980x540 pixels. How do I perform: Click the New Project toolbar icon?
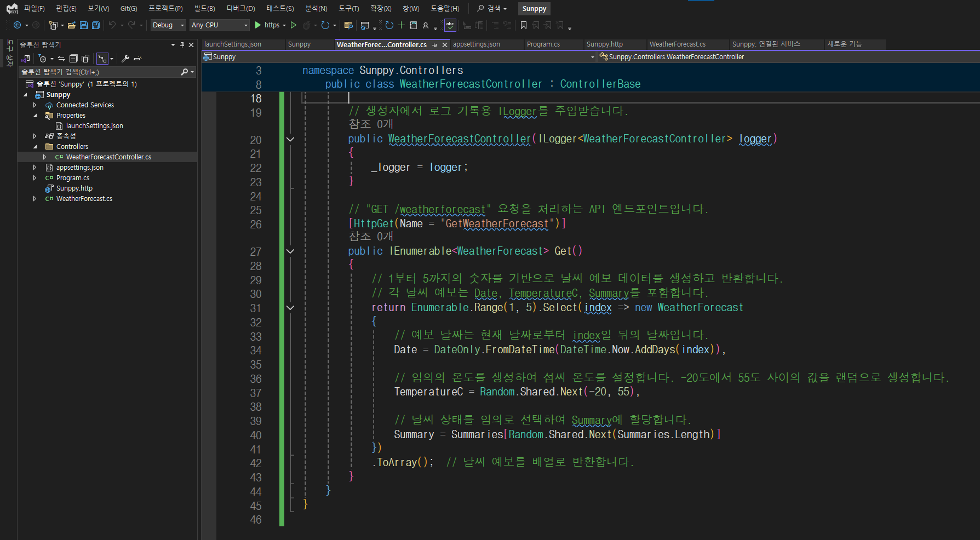click(x=53, y=25)
